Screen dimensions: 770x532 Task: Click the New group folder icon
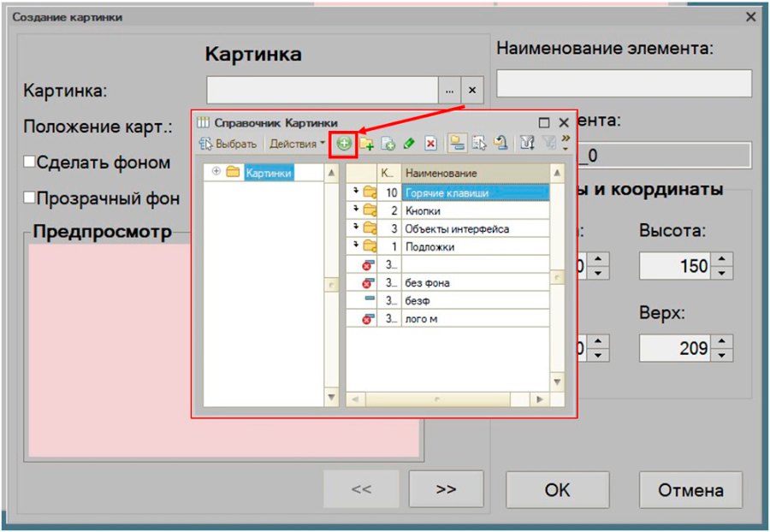point(366,144)
